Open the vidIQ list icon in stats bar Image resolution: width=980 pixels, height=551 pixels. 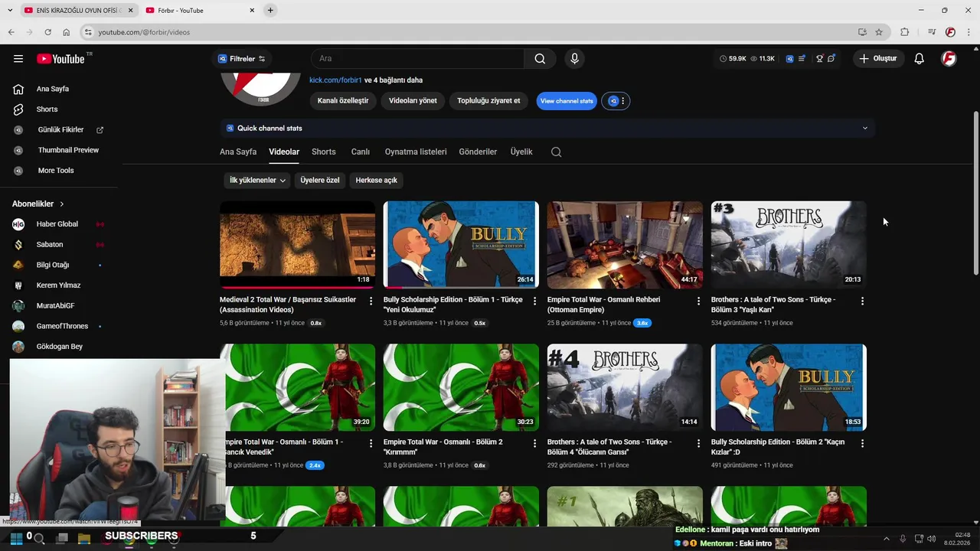pyautogui.click(x=802, y=59)
